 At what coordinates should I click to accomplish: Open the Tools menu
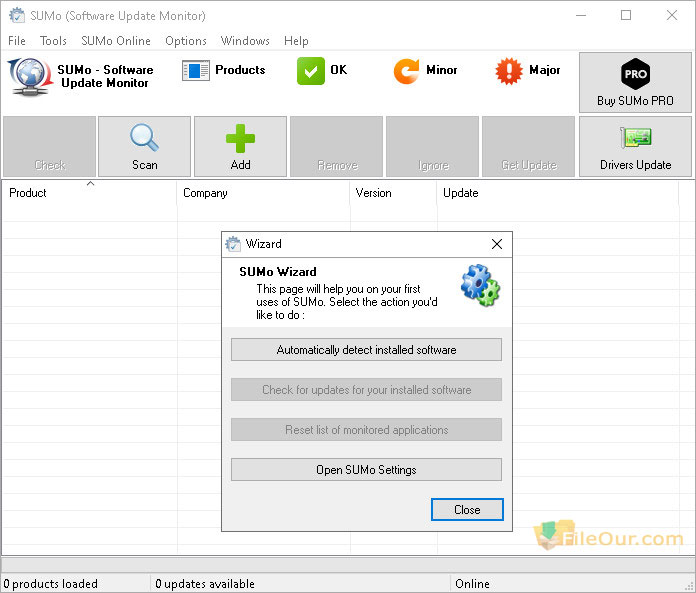[53, 41]
